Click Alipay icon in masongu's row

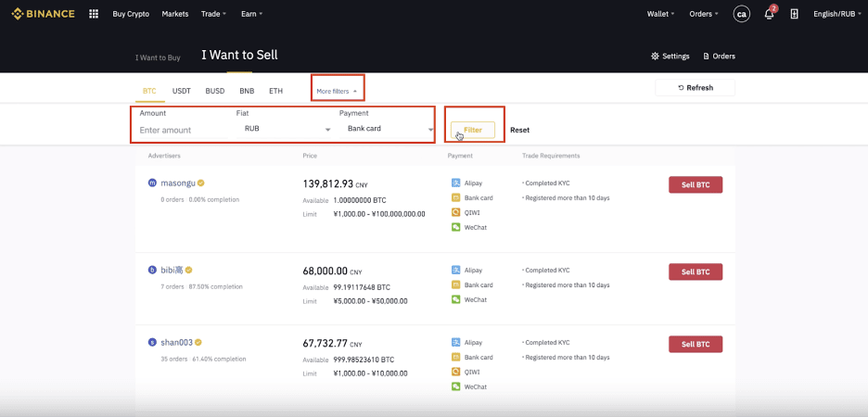point(455,183)
